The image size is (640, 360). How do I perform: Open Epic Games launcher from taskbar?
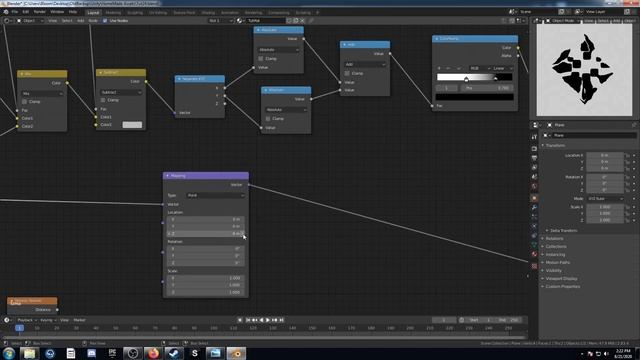click(x=112, y=353)
